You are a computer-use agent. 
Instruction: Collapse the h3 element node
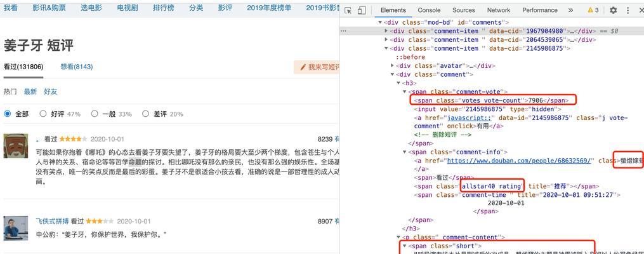click(398, 83)
